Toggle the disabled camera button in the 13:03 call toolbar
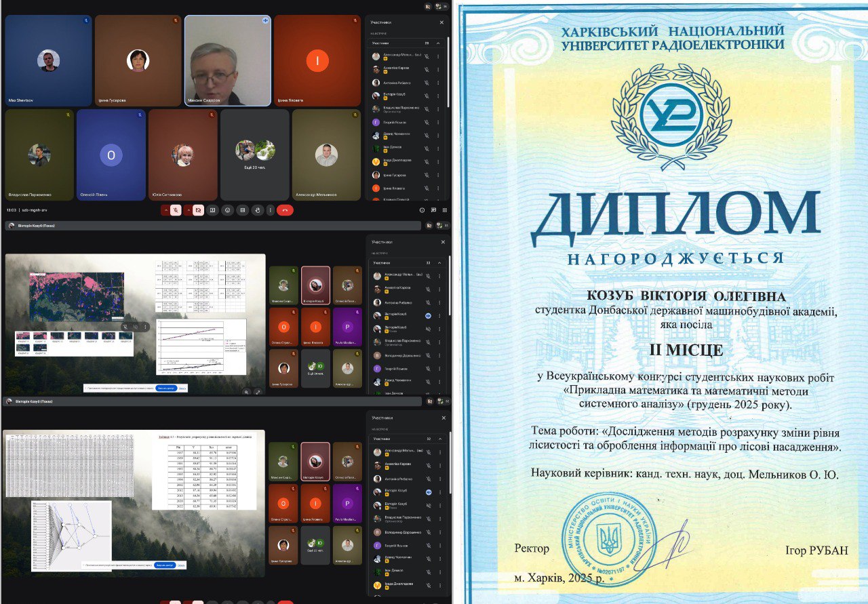This screenshot has height=604, width=868. 198,210
